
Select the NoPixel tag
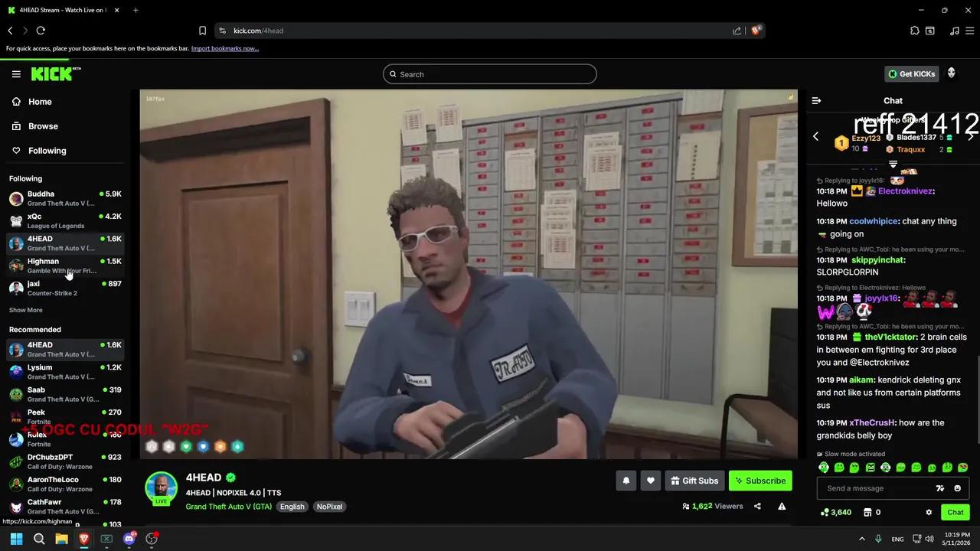[329, 507]
